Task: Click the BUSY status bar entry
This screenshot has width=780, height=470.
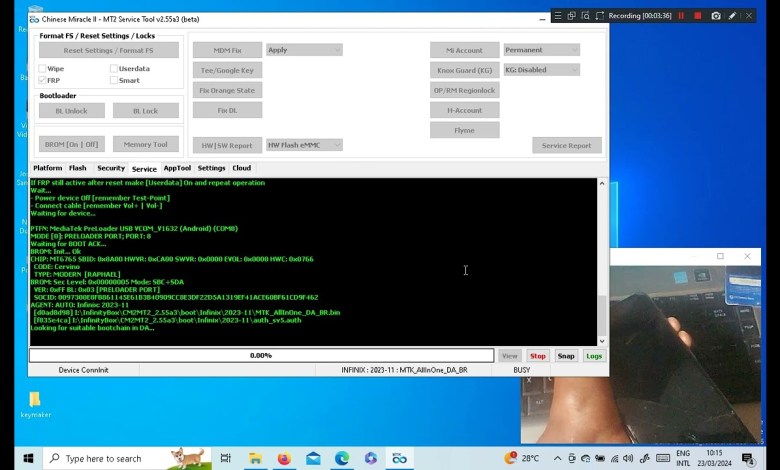Action: pyautogui.click(x=522, y=370)
